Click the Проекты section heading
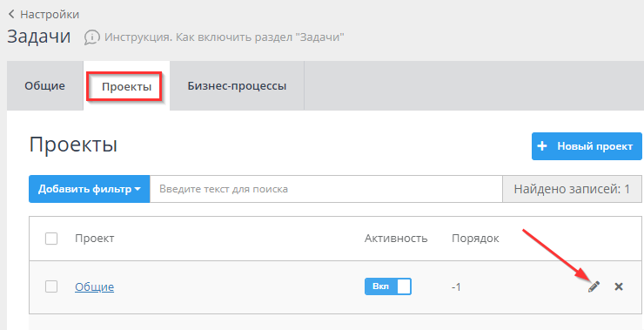Screen dimensions: 644x330 73,145
